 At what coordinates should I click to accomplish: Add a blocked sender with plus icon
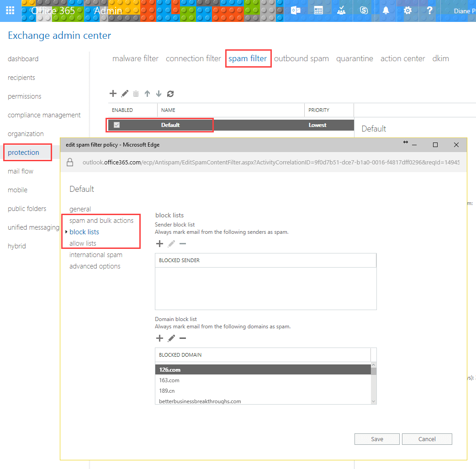(159, 243)
